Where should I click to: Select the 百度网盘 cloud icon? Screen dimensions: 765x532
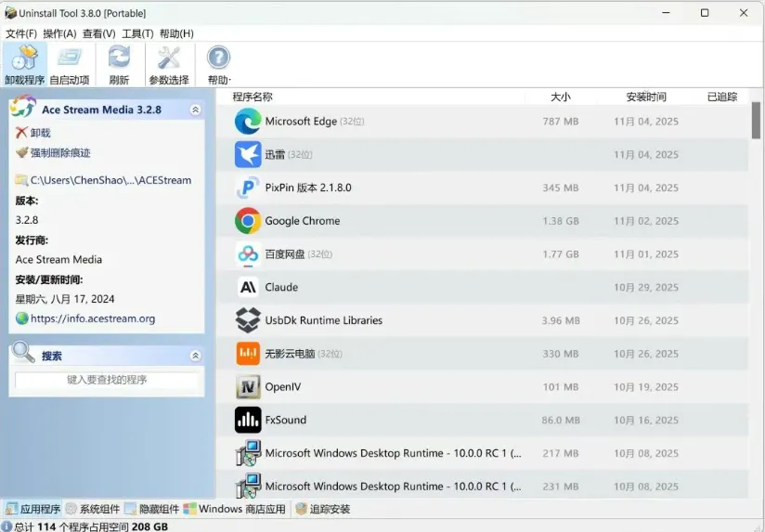tap(248, 253)
